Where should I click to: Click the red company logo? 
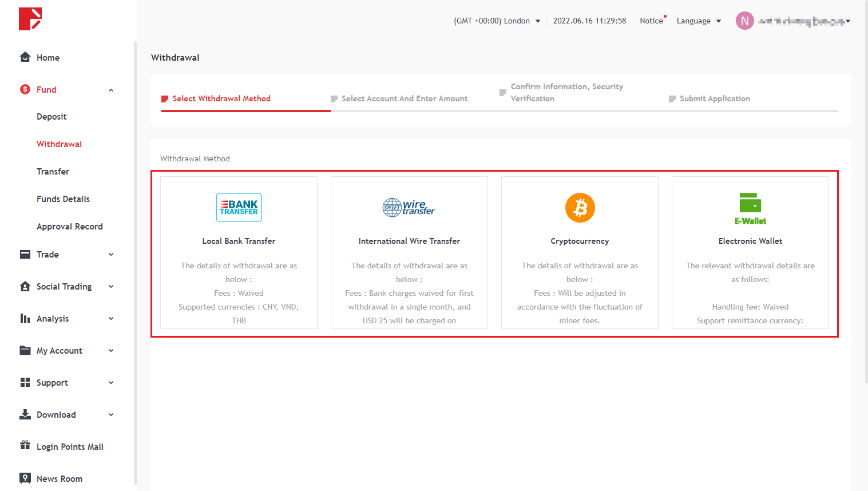[x=30, y=19]
